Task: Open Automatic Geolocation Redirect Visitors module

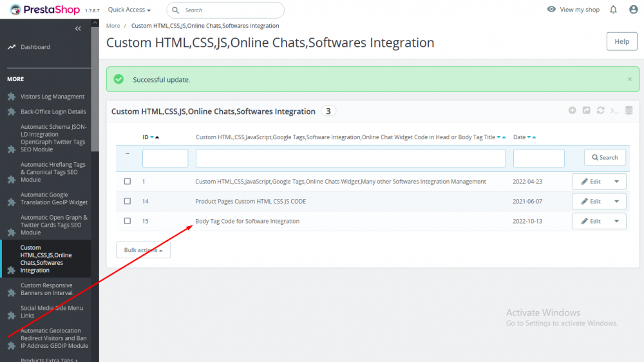Action: [54, 338]
